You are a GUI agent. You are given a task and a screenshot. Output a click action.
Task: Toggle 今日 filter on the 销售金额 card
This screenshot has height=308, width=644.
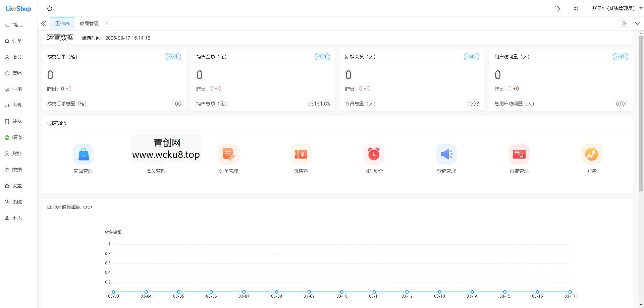pos(322,56)
